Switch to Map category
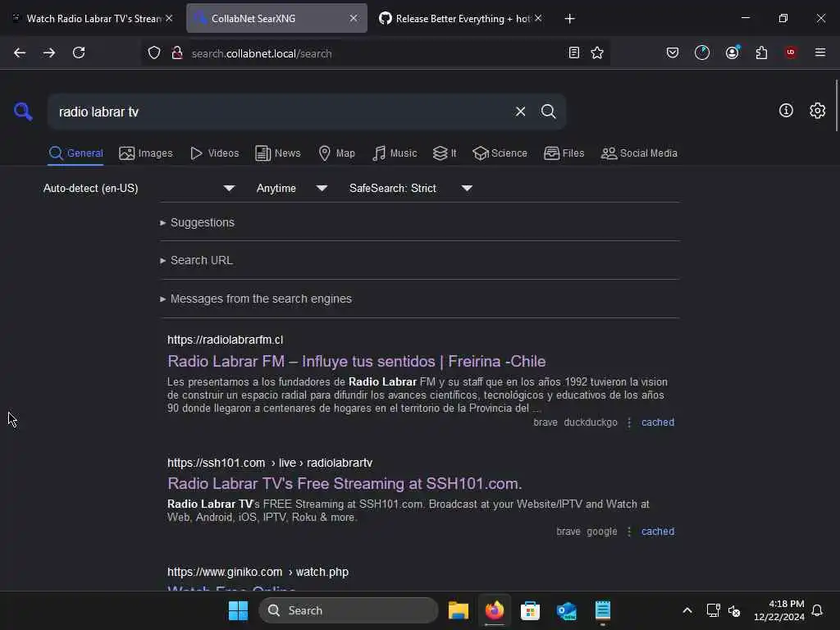This screenshot has height=630, width=840. coord(336,153)
